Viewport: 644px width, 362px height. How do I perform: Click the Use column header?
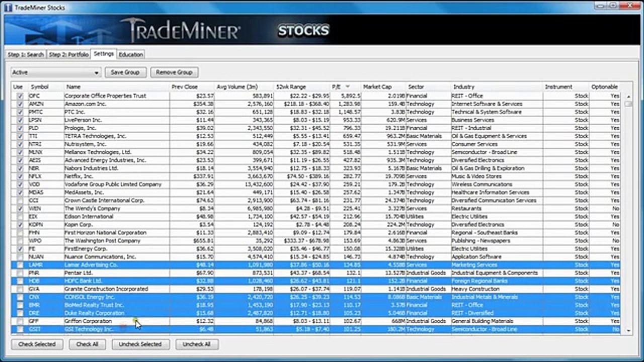pyautogui.click(x=19, y=87)
